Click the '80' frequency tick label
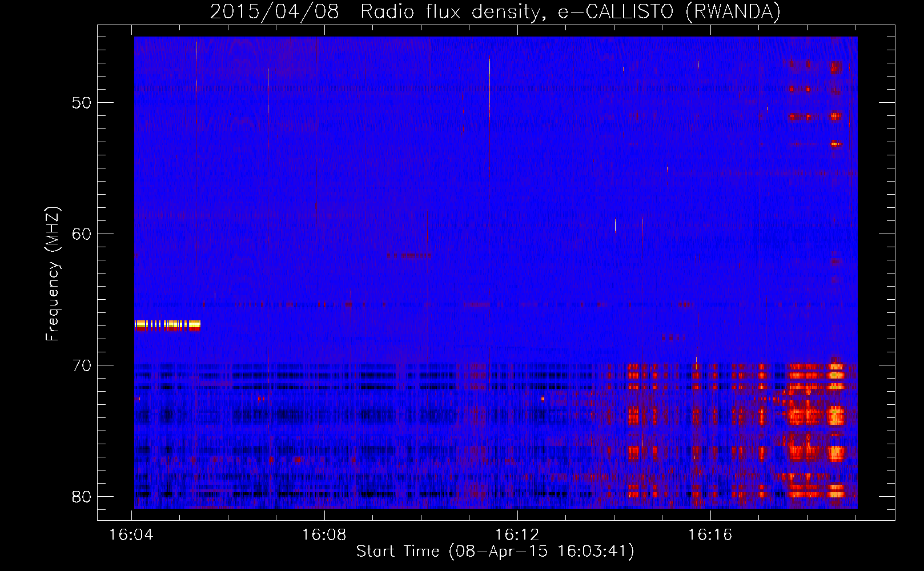This screenshot has height=571, width=924. coord(82,497)
